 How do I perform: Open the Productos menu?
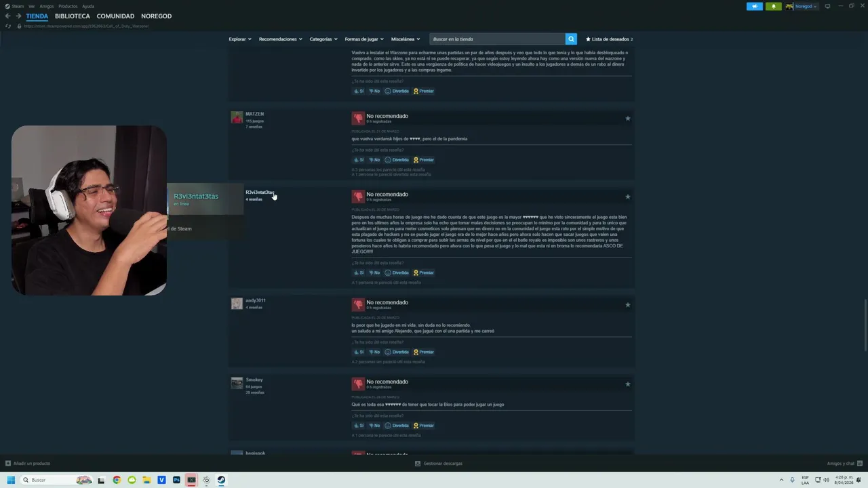(x=68, y=6)
